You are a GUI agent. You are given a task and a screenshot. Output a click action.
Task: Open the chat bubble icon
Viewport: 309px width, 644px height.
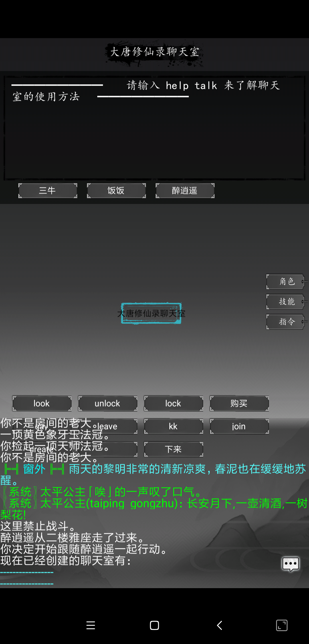290,564
